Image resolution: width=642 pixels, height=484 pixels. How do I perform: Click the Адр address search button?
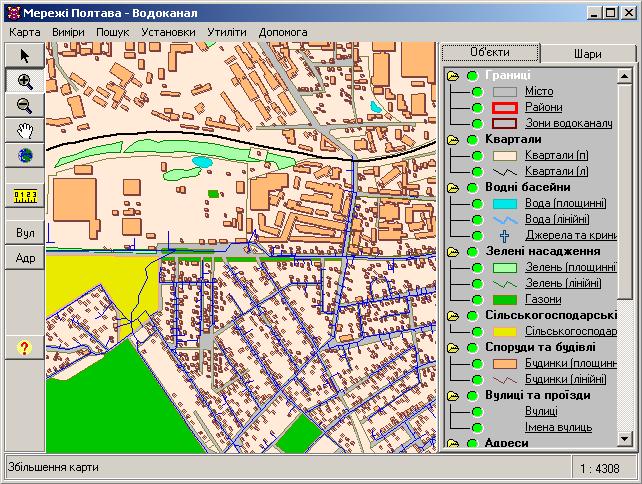(24, 258)
